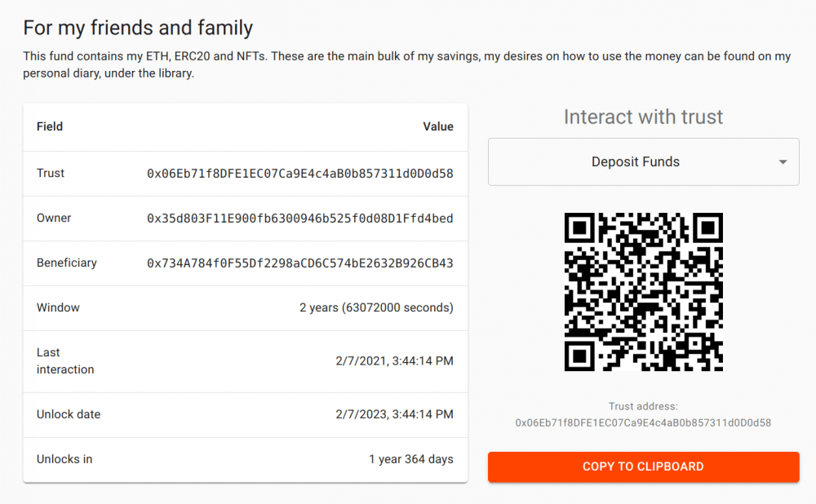Open the Deposit Funds dropdown arrow
The height and width of the screenshot is (504, 816).
783,162
